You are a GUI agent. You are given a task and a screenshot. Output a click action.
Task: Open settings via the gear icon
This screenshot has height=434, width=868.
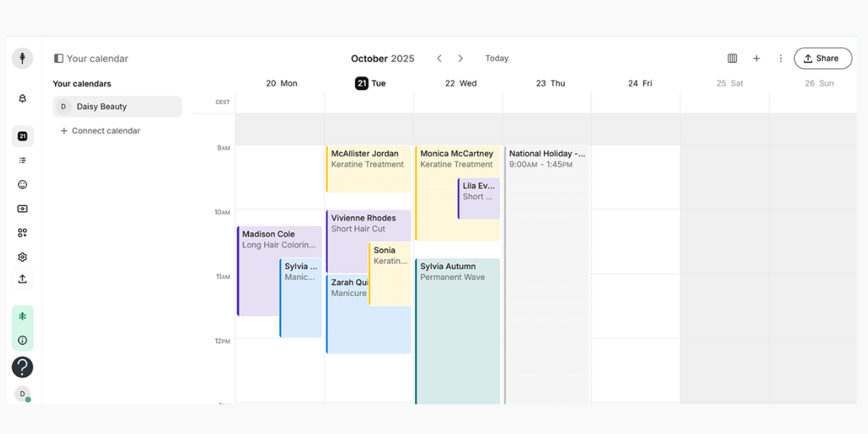pos(22,257)
